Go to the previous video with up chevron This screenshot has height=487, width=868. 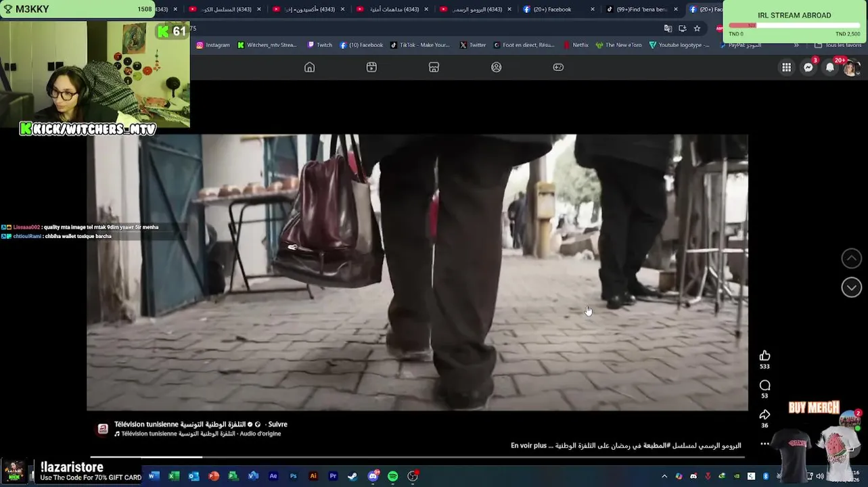pyautogui.click(x=851, y=258)
